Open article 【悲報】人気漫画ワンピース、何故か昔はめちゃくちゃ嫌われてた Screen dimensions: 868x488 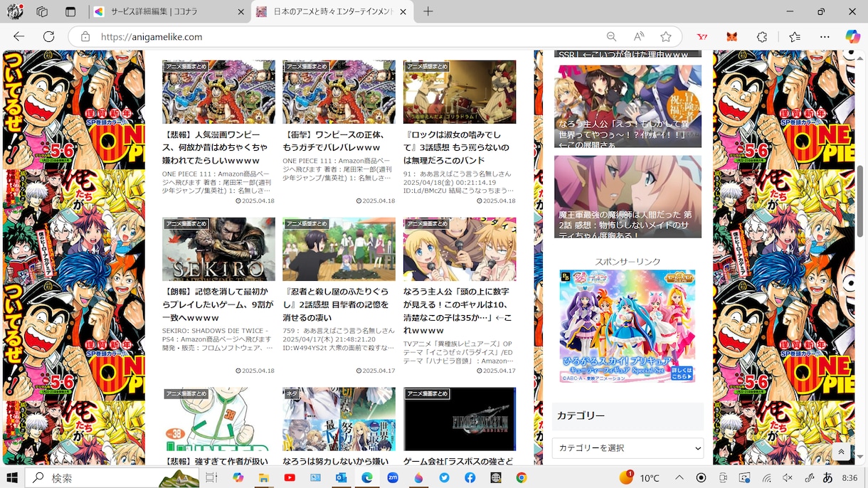click(217, 147)
